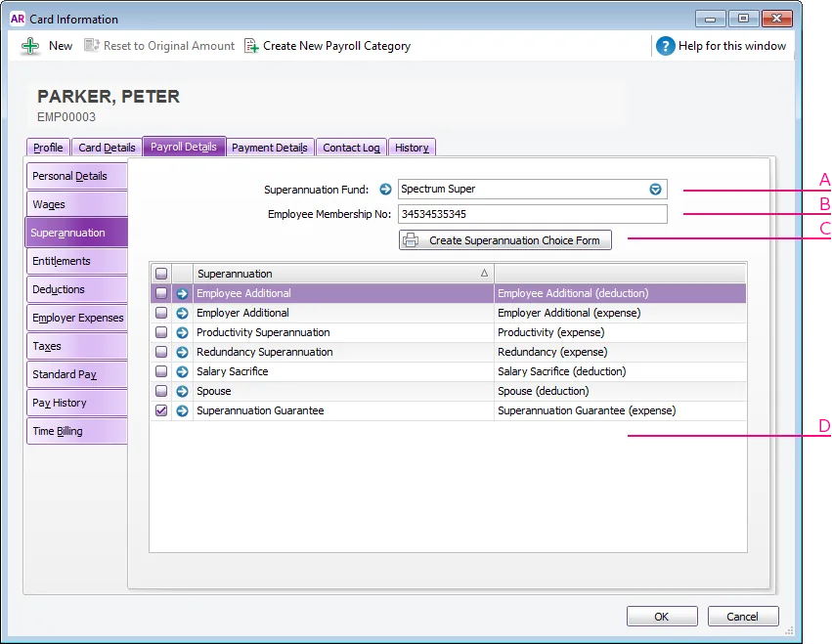Toggle the select-all header checkbox

[x=161, y=274]
